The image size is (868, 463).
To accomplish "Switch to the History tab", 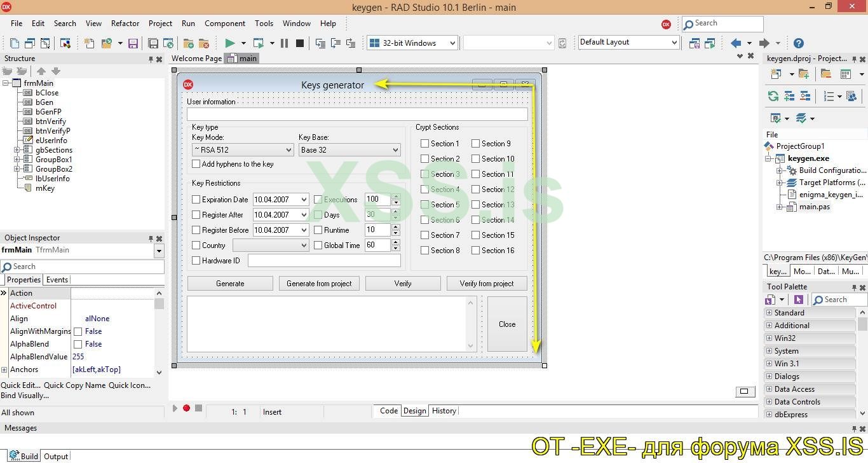I will pyautogui.click(x=444, y=411).
